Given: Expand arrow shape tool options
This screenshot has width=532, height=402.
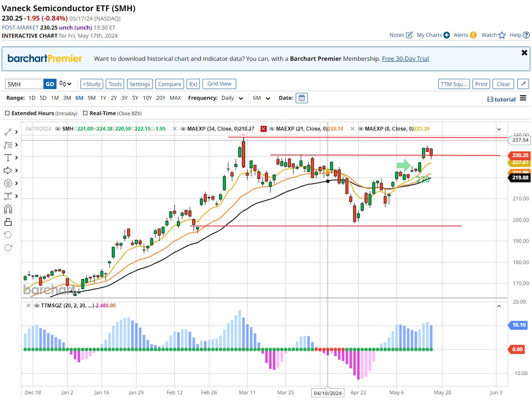Looking at the screenshot, I should pyautogui.click(x=16, y=171).
